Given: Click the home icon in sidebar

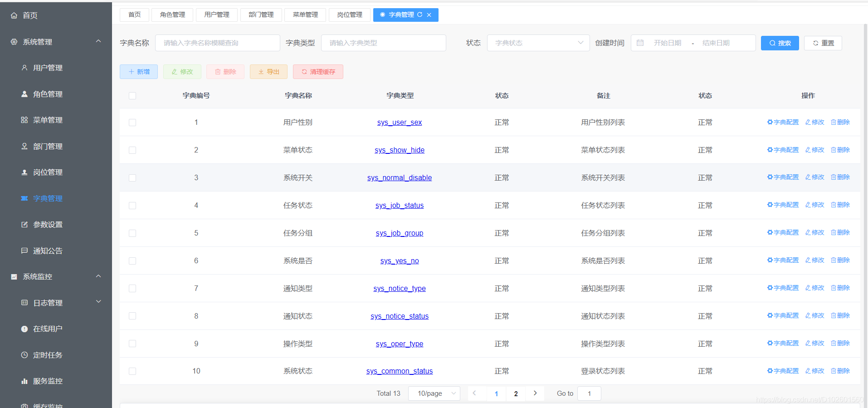Looking at the screenshot, I should [x=14, y=15].
